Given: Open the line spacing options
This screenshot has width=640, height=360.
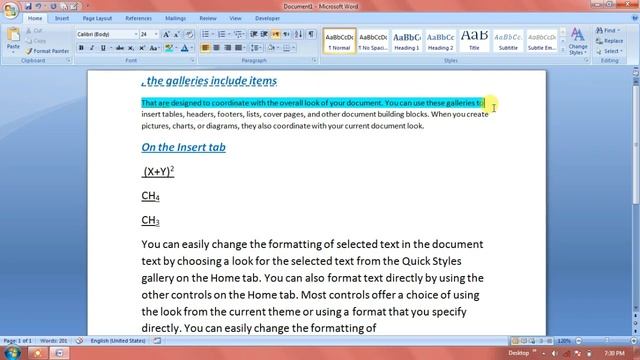Looking at the screenshot, I should [257, 48].
